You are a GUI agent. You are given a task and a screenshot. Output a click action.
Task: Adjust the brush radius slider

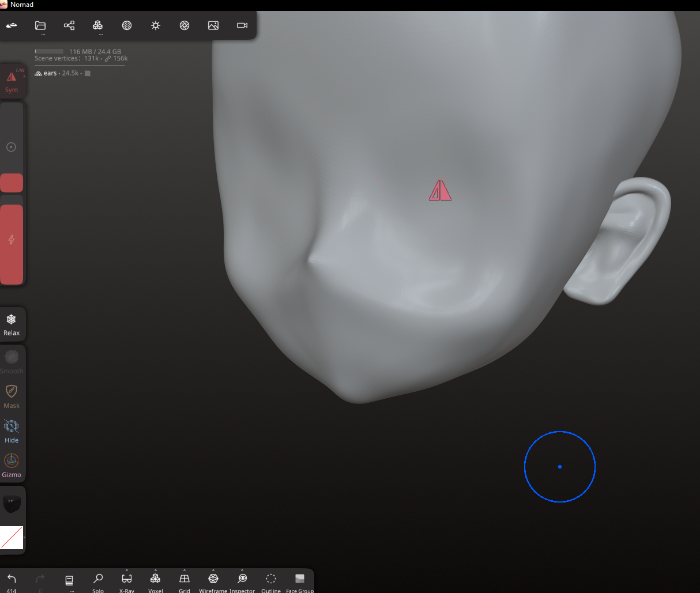(x=12, y=147)
